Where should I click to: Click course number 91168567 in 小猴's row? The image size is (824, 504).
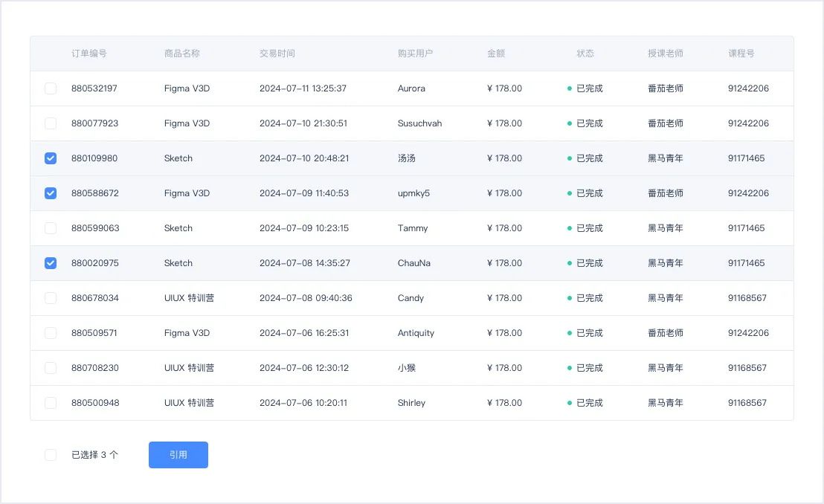pos(747,368)
